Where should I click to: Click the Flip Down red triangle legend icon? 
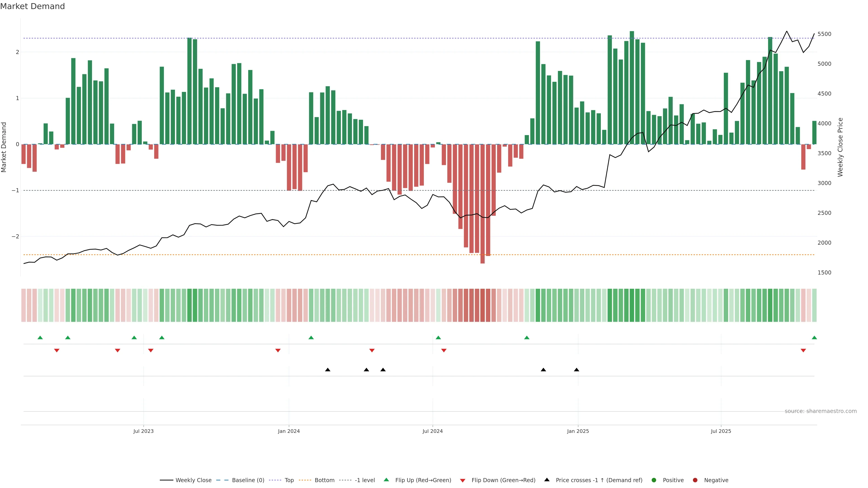(x=463, y=481)
